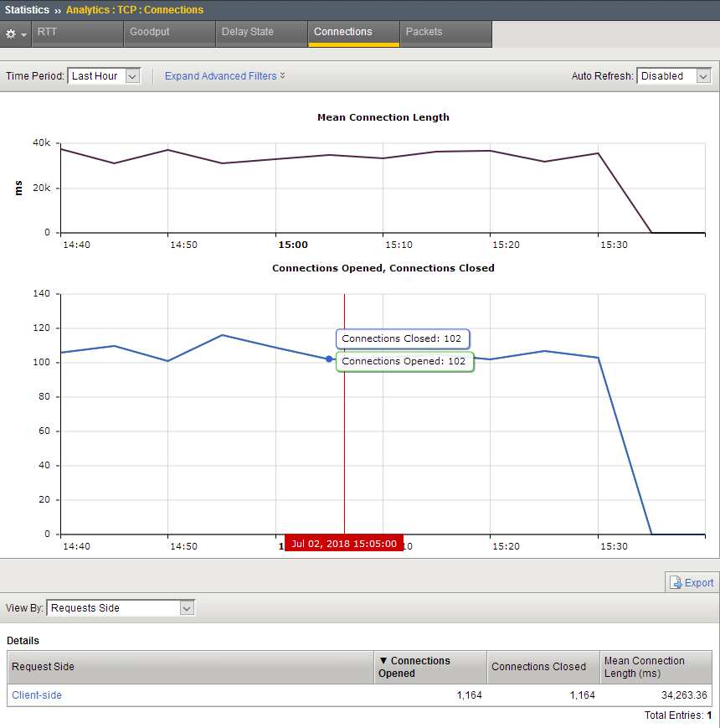Open the Time Period dropdown
Viewport: 720px width, 728px height.
pos(104,75)
